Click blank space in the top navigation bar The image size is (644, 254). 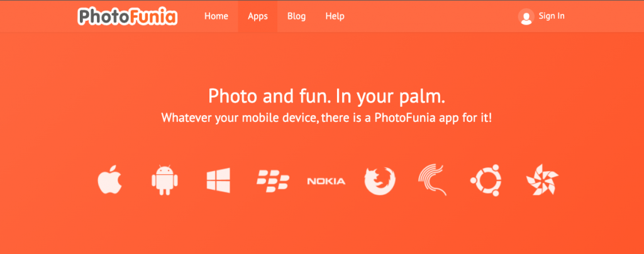(431, 16)
